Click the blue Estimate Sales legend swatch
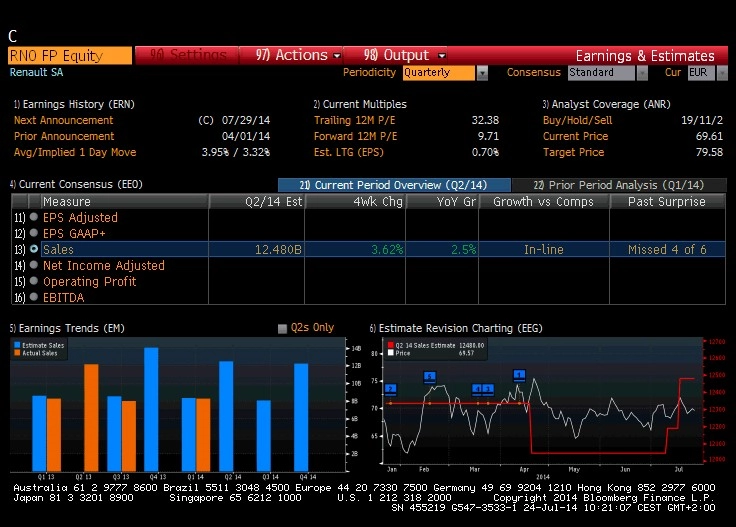This screenshot has width=736, height=527. pos(17,345)
